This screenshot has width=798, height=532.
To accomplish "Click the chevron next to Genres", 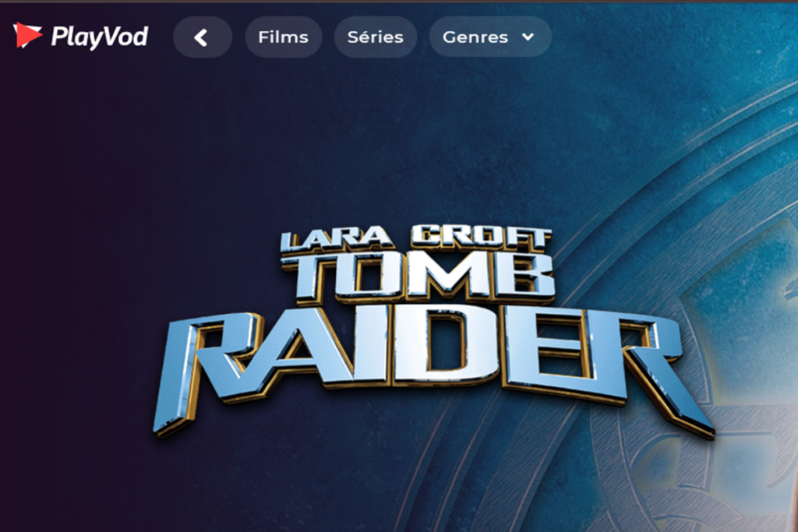I will (528, 37).
